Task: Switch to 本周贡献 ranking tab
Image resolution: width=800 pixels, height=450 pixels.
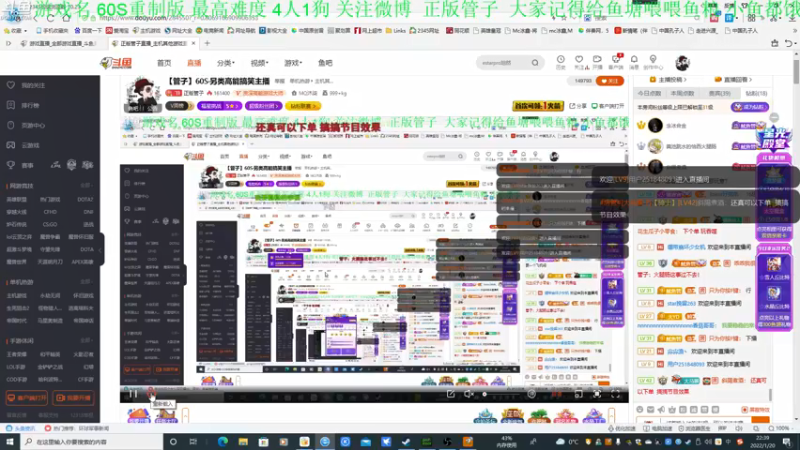Action: click(x=682, y=93)
